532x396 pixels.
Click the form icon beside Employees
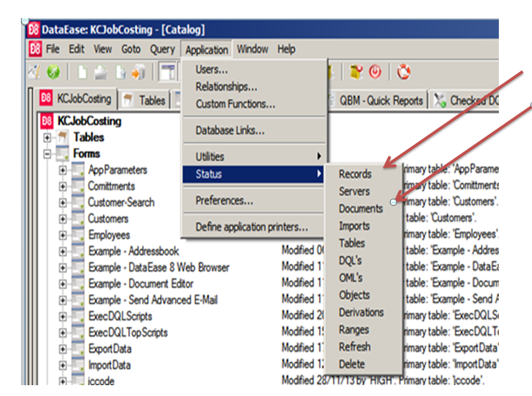pos(78,234)
